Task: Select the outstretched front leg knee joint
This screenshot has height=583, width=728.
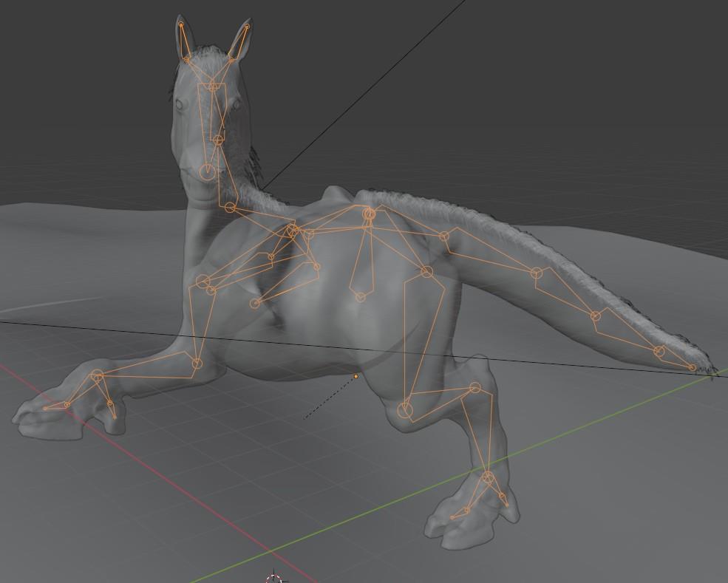Action: 98,376
